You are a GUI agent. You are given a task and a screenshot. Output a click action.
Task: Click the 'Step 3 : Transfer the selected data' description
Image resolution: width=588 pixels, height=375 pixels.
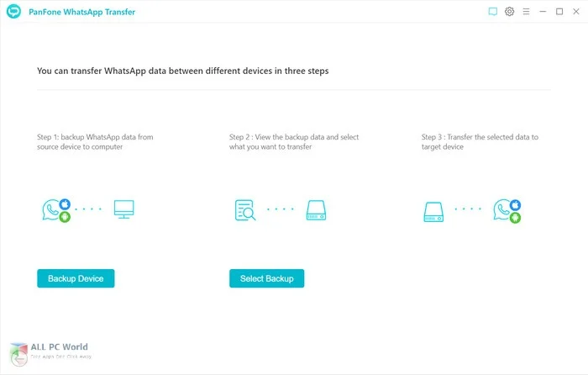[x=480, y=142]
